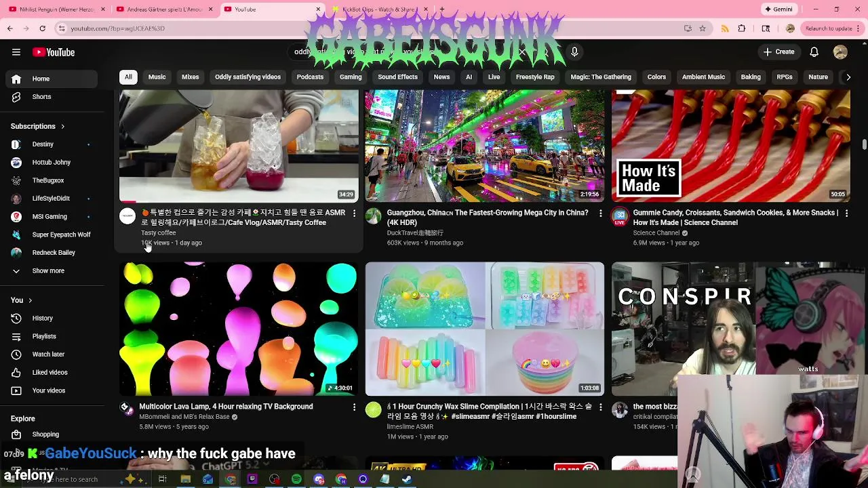Select the Podcasts chip
The image size is (868, 488).
pyautogui.click(x=310, y=77)
